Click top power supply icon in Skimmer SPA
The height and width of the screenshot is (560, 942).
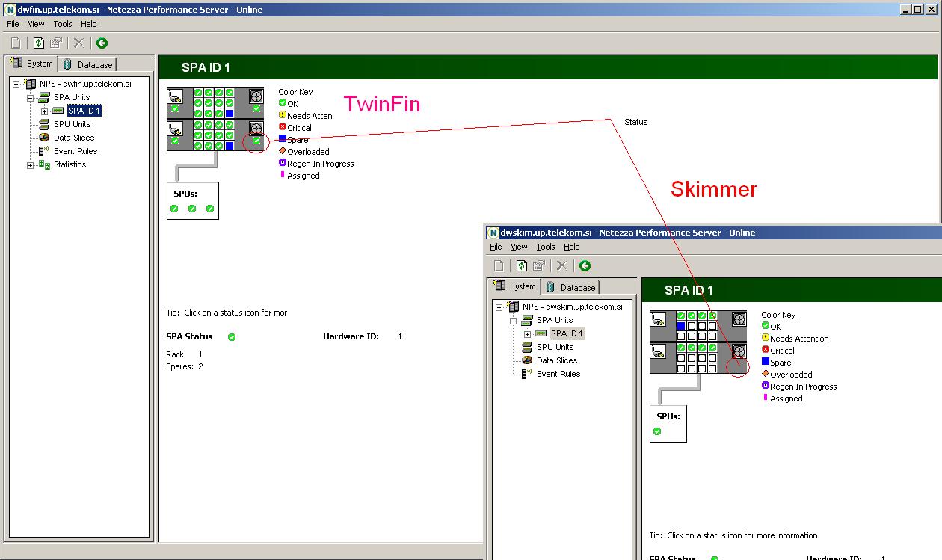tap(657, 319)
